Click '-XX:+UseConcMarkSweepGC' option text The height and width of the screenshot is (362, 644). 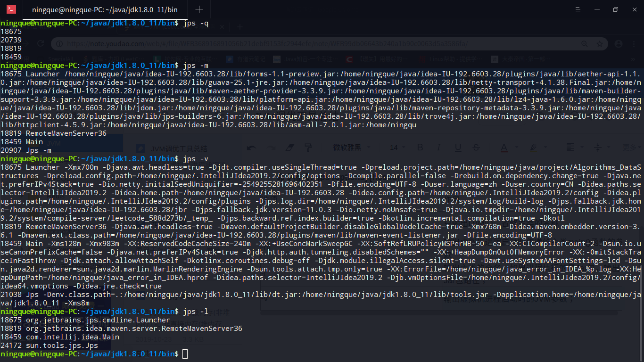pos(304,244)
